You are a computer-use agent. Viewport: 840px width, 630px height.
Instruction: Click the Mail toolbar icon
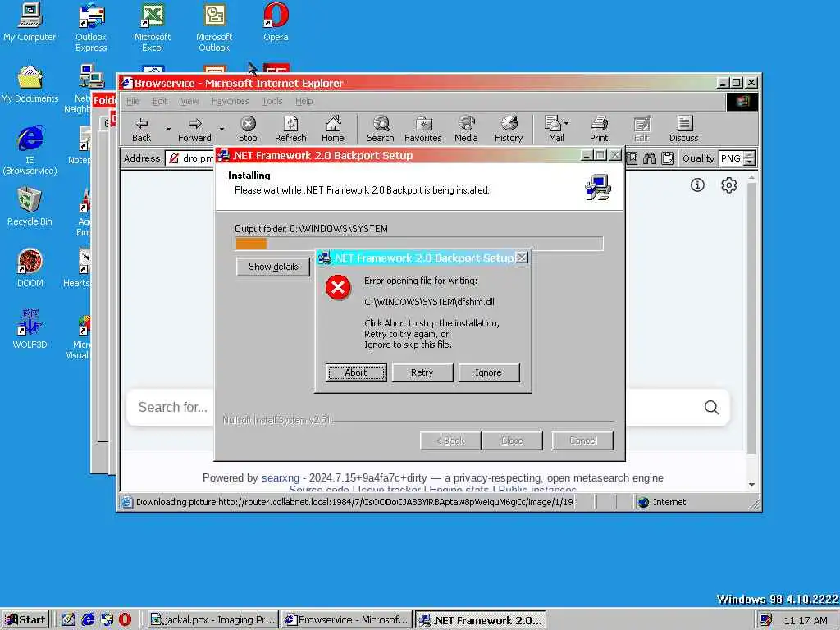[555, 129]
